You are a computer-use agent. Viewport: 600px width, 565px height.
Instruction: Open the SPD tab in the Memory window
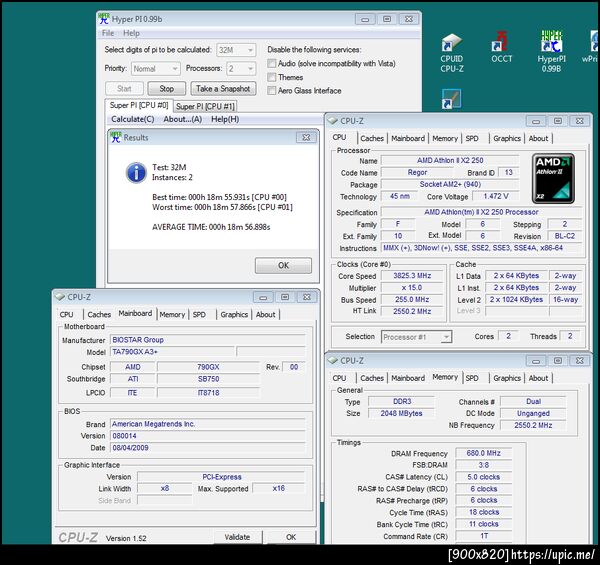point(472,378)
